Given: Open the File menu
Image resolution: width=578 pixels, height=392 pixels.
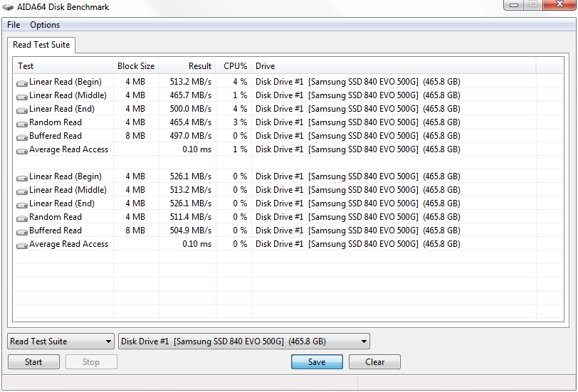Looking at the screenshot, I should click(14, 25).
